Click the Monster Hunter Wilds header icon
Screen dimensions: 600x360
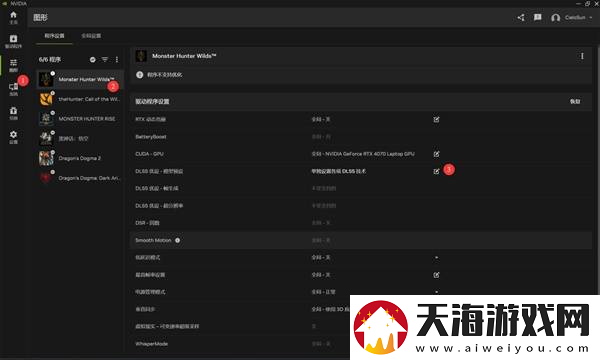tap(141, 56)
